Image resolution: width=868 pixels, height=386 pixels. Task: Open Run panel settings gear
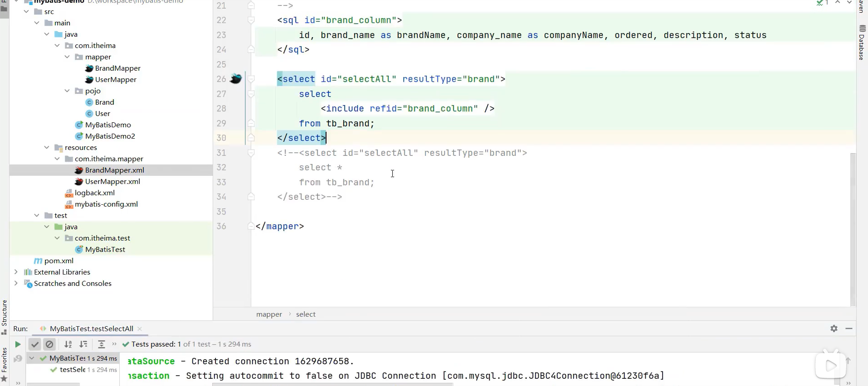coord(834,328)
